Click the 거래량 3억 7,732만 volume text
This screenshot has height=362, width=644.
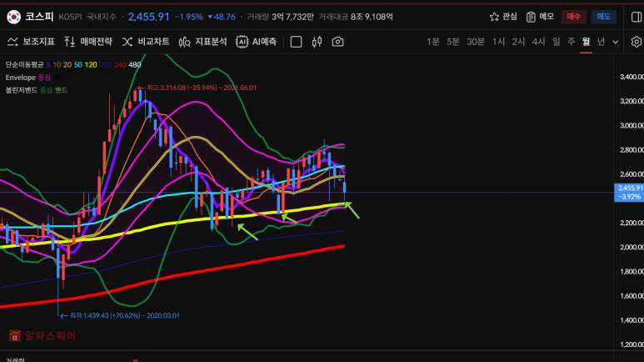tap(280, 17)
